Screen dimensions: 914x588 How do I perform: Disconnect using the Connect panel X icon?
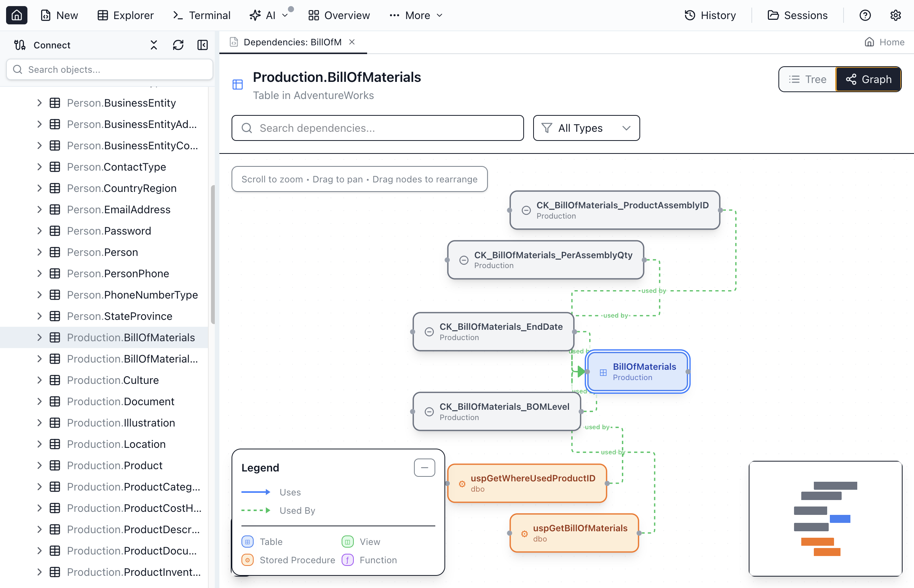tap(153, 45)
